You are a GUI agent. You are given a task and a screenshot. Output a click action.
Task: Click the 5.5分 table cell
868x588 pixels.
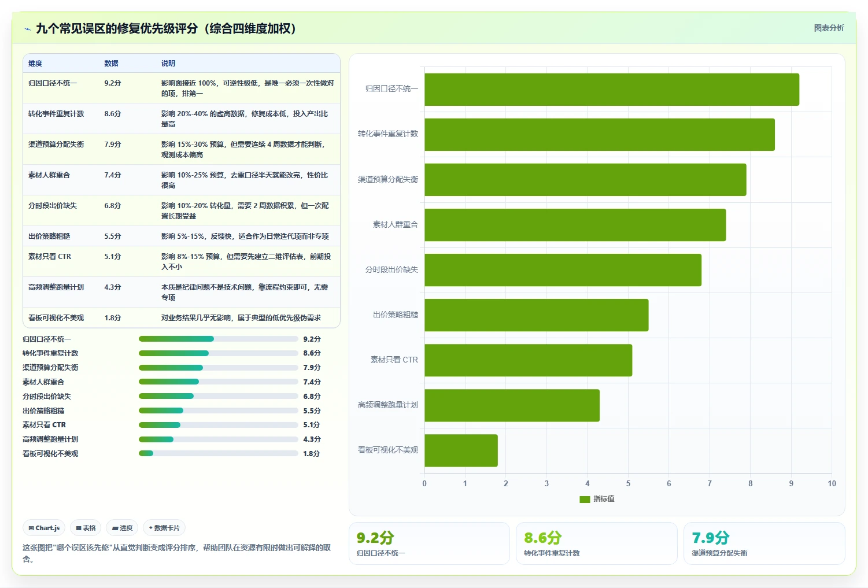click(x=113, y=236)
